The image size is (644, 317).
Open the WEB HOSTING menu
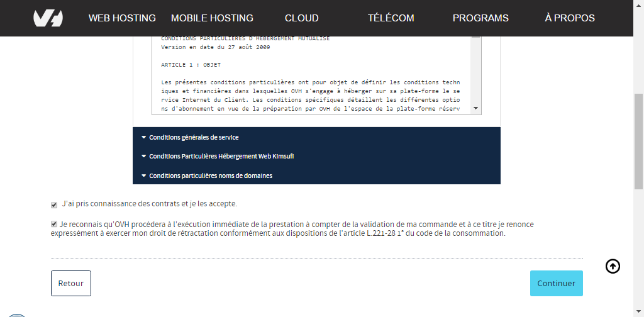click(122, 18)
